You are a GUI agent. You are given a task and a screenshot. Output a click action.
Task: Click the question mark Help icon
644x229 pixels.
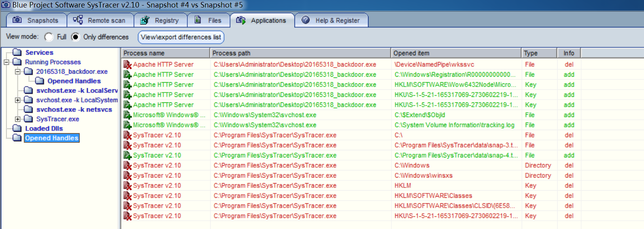306,20
